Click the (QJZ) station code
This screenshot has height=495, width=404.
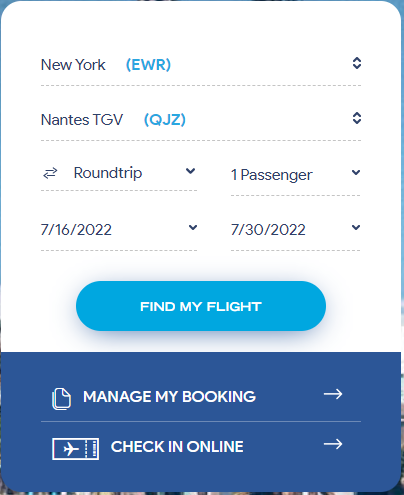coord(165,120)
